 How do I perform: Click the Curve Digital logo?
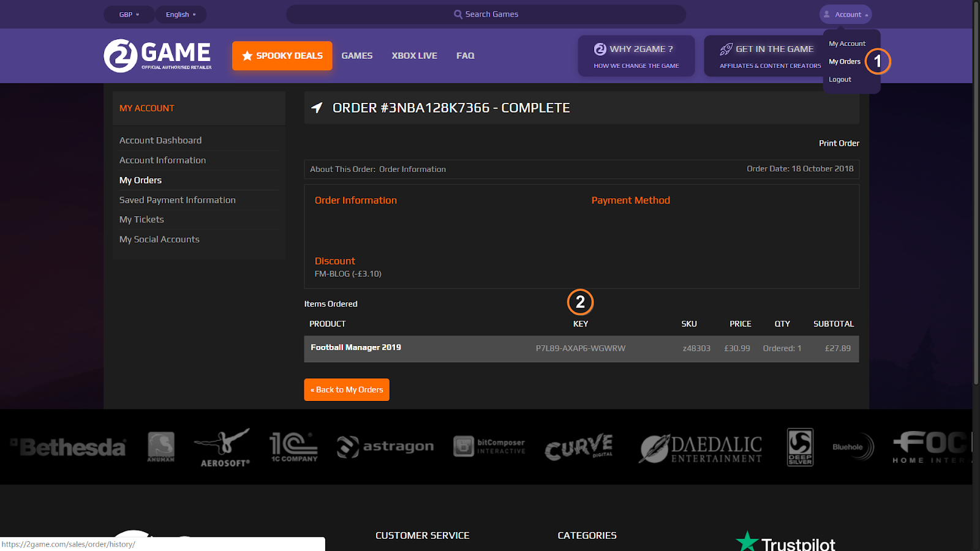tap(579, 447)
